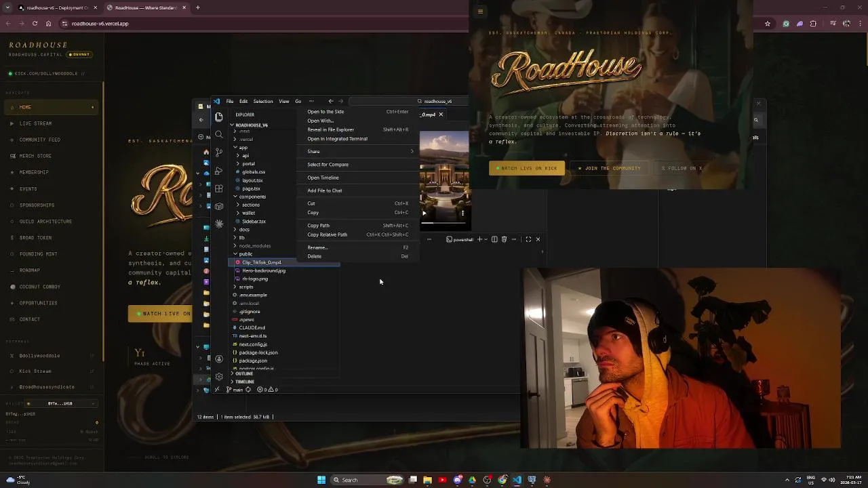Open package.json in the Explorer

pyautogui.click(x=252, y=361)
